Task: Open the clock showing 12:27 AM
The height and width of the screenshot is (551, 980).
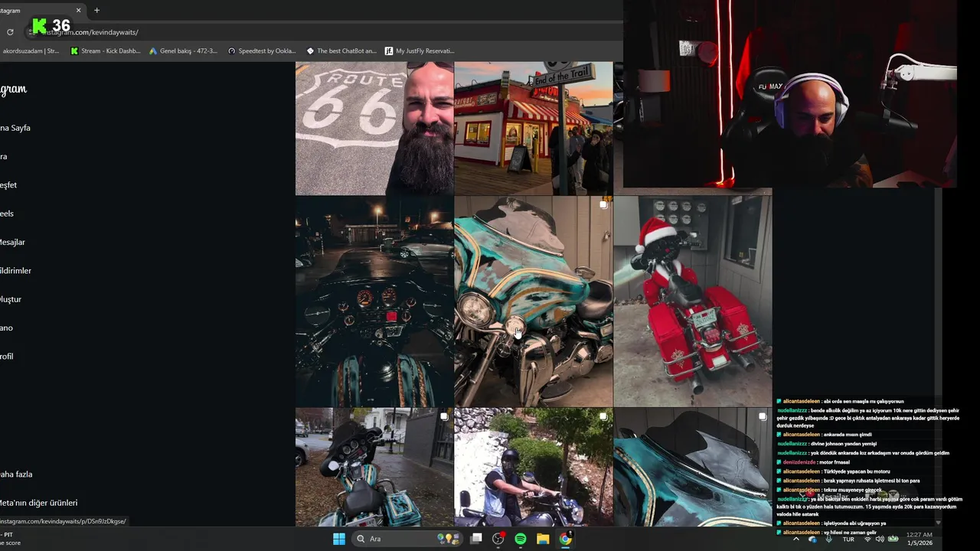Action: click(x=919, y=539)
